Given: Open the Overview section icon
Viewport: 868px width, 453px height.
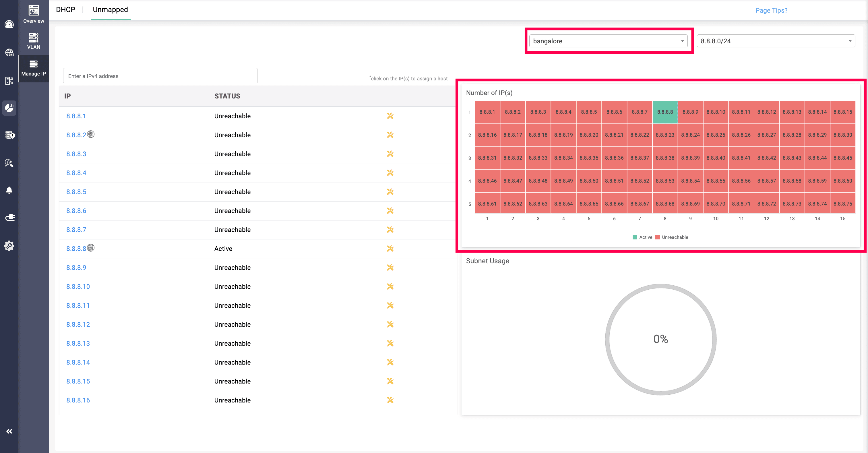Looking at the screenshot, I should click(x=33, y=14).
